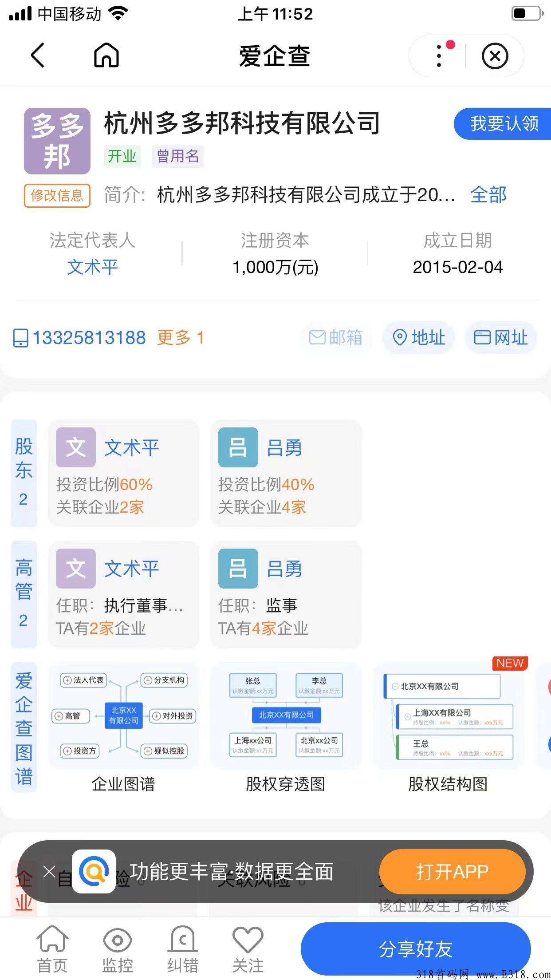Tap the company name 杭州多多邦科技有限公司
This screenshot has height=980, width=551.
point(242,123)
